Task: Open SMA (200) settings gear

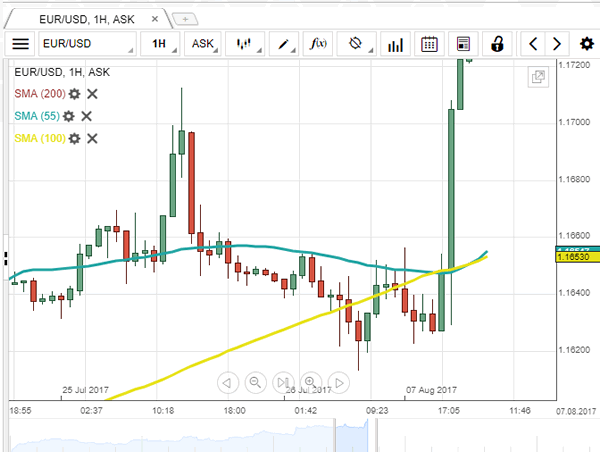Action: pos(74,94)
